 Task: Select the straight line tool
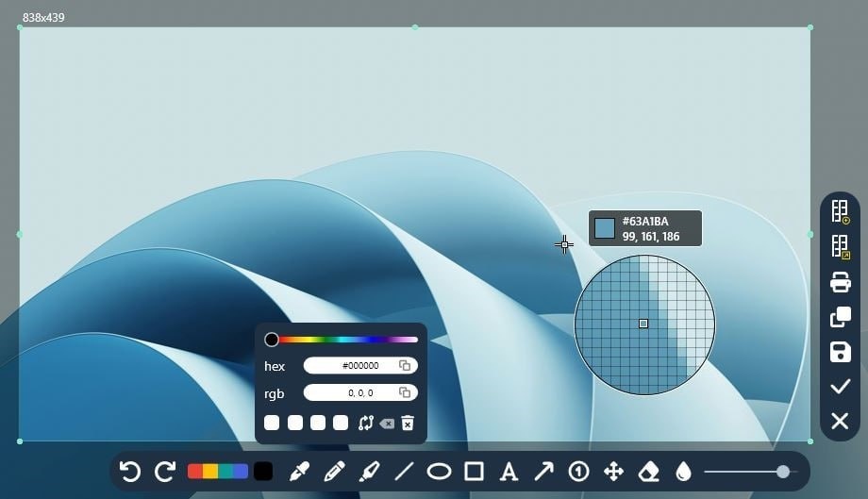pos(404,472)
